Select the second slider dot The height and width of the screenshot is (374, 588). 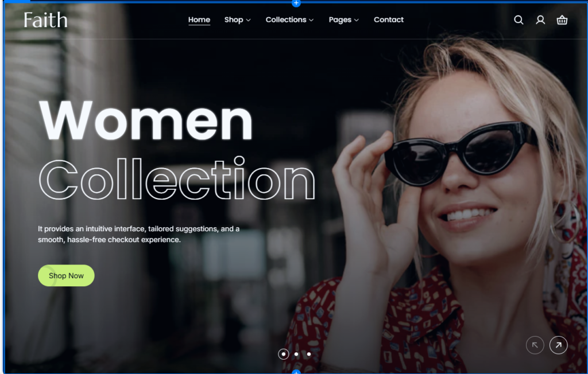point(296,354)
